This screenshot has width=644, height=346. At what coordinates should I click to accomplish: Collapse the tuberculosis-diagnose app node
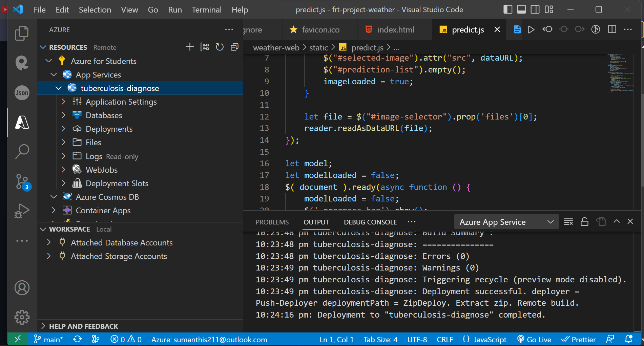(x=59, y=88)
